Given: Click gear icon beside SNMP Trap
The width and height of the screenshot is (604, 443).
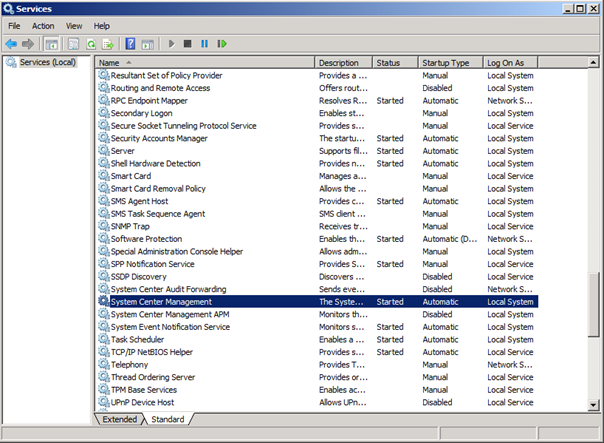Looking at the screenshot, I should pyautogui.click(x=103, y=225).
